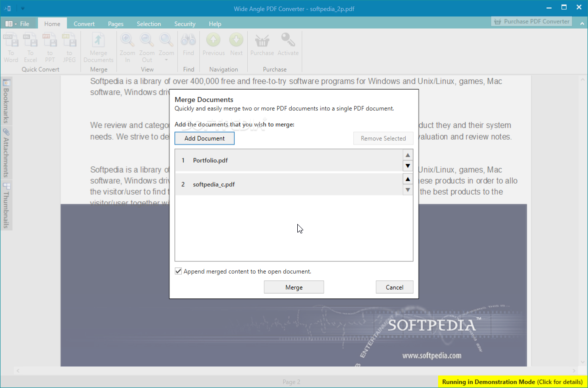Open the Zoom dropdown in View group
Image resolution: width=588 pixels, height=388 pixels.
click(x=166, y=47)
